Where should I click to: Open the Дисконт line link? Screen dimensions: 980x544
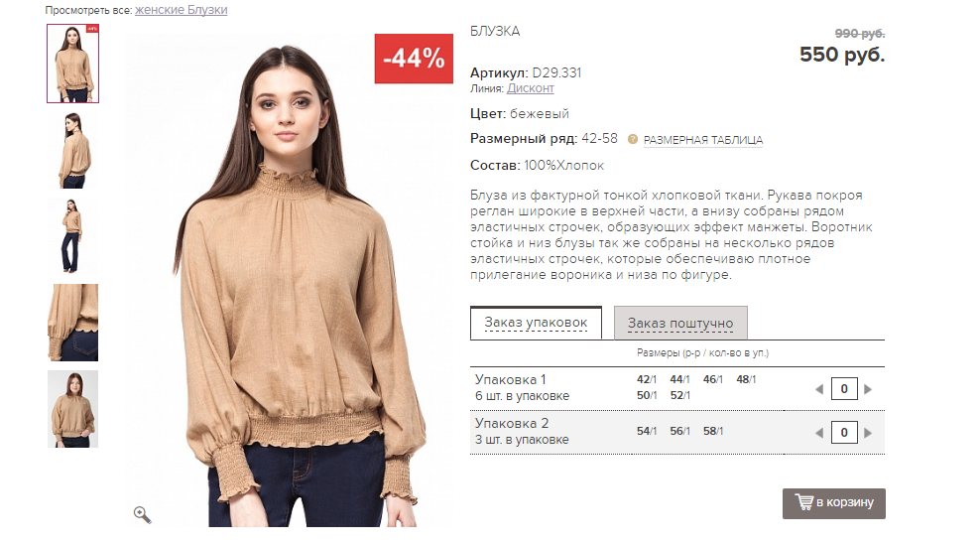coord(530,88)
